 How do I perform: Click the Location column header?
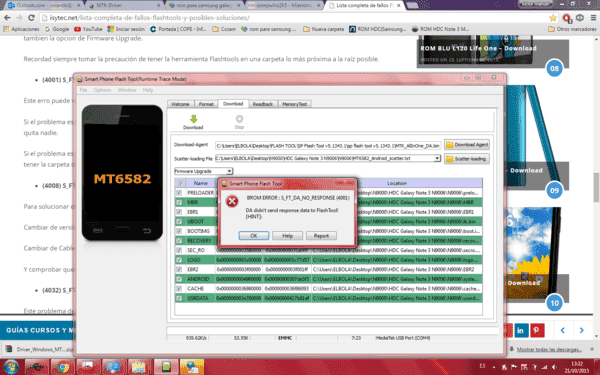tap(397, 183)
